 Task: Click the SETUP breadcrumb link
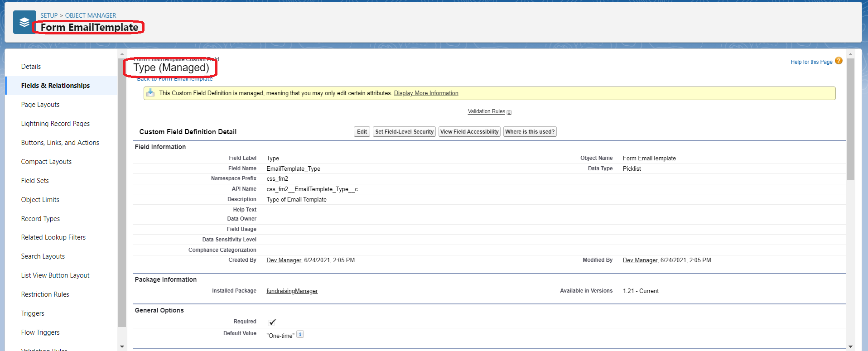tap(49, 15)
